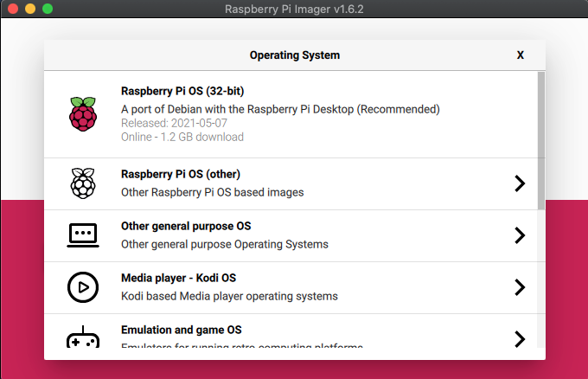The height and width of the screenshot is (379, 588).
Task: Click 'Online - 1.2 GB download' text
Action: coord(182,137)
